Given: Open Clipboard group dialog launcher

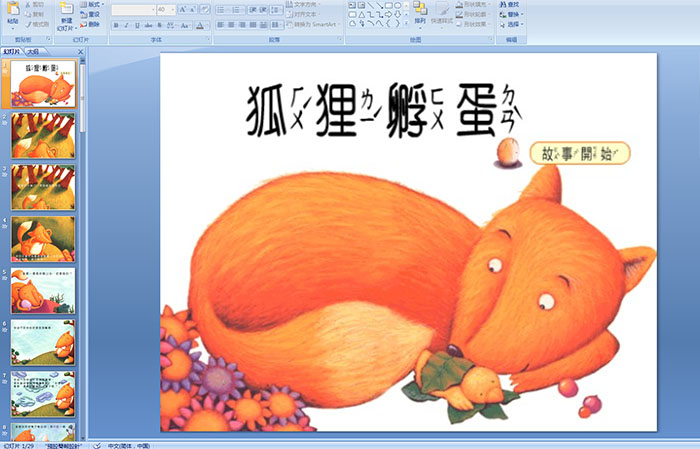Looking at the screenshot, I should point(48,40).
